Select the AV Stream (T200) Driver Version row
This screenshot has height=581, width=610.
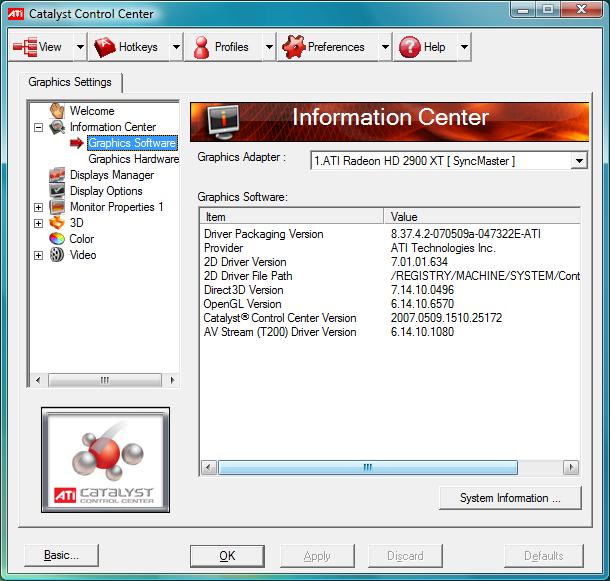390,332
